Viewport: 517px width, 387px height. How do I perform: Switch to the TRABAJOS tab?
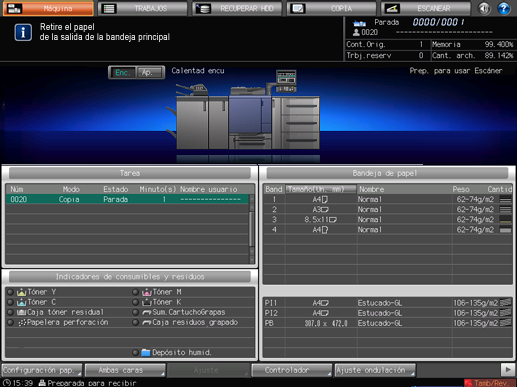click(143, 8)
